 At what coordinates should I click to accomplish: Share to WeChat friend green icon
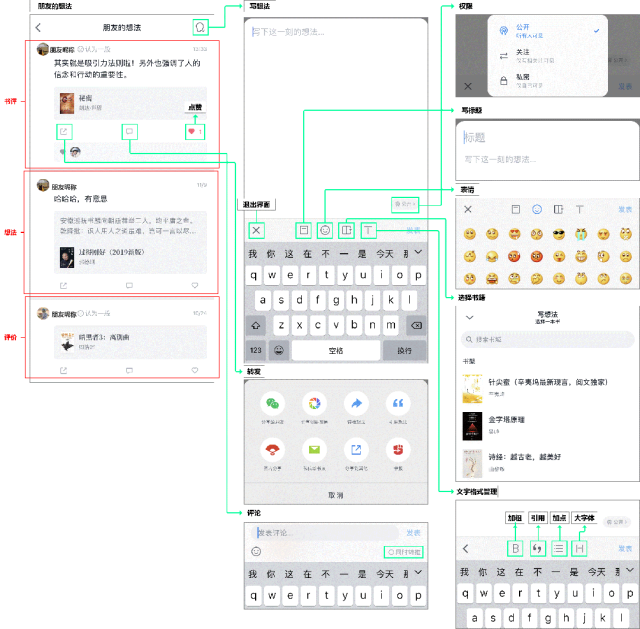tap(272, 404)
